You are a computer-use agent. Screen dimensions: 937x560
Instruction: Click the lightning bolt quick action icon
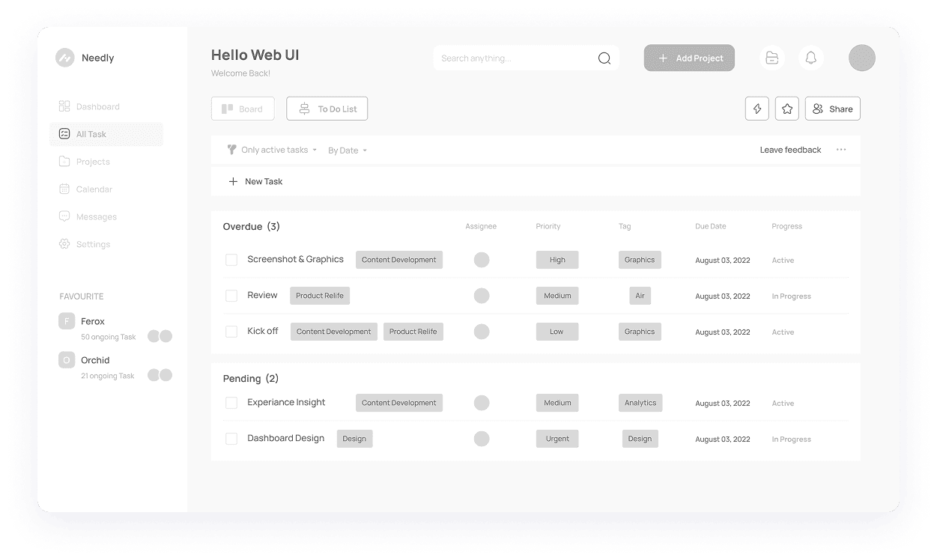pos(757,109)
